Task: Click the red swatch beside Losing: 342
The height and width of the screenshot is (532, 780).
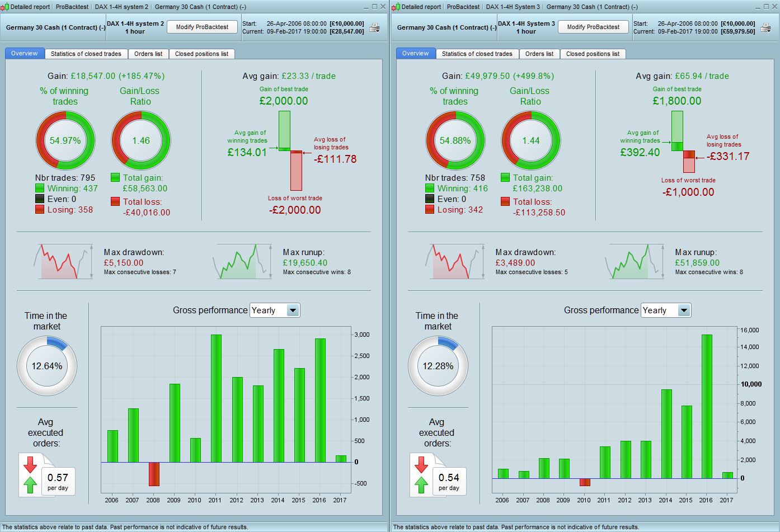Action: [x=430, y=209]
